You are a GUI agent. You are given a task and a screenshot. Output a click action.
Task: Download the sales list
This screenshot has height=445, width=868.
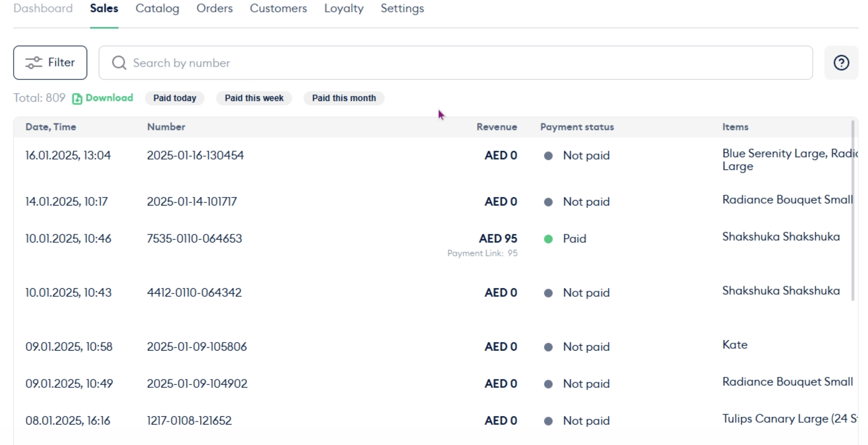tap(109, 98)
